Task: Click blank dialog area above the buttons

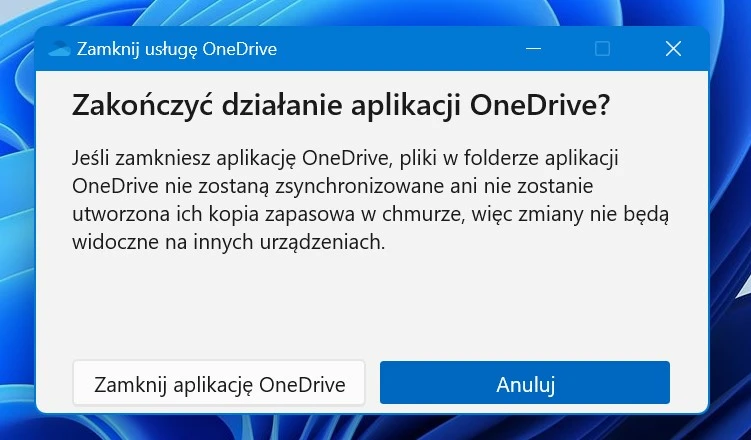Action: coord(370,305)
